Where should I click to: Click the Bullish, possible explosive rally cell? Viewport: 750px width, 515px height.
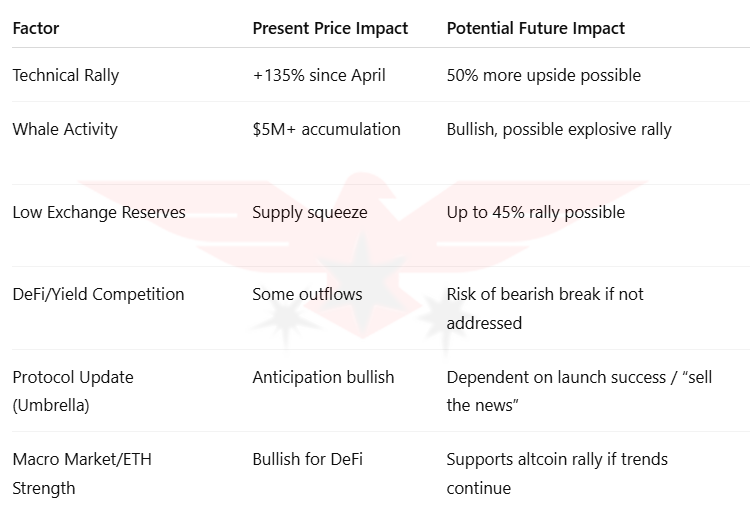(x=559, y=129)
